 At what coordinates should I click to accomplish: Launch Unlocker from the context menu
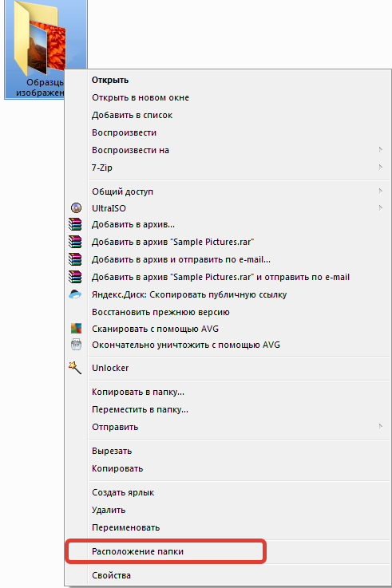tap(228, 368)
